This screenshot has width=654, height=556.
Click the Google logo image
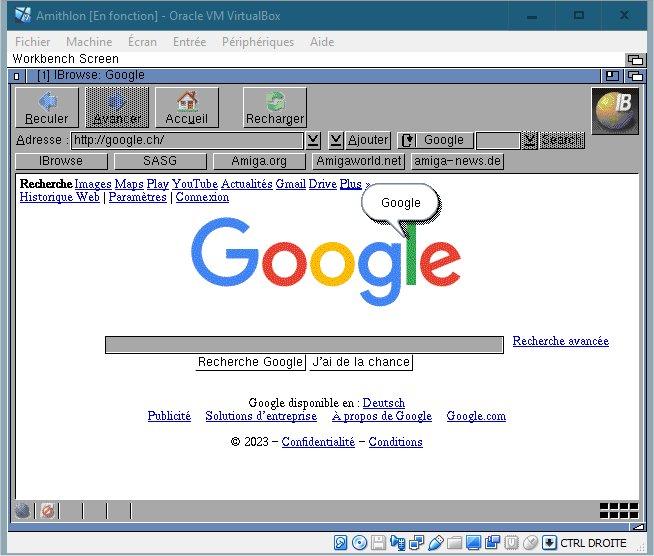click(326, 261)
